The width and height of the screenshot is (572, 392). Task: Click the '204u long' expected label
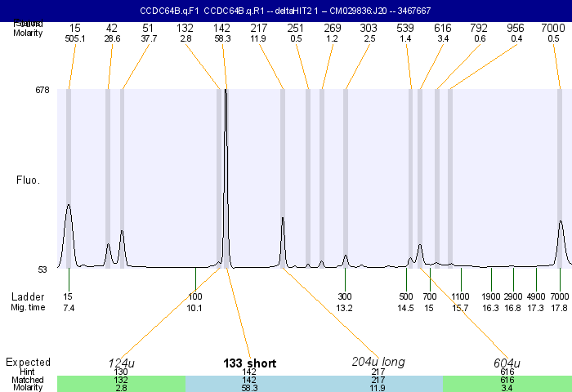click(378, 362)
